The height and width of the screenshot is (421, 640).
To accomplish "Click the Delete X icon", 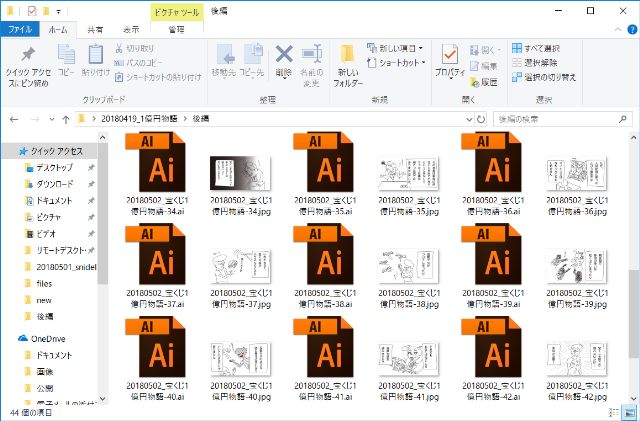I will pyautogui.click(x=284, y=56).
